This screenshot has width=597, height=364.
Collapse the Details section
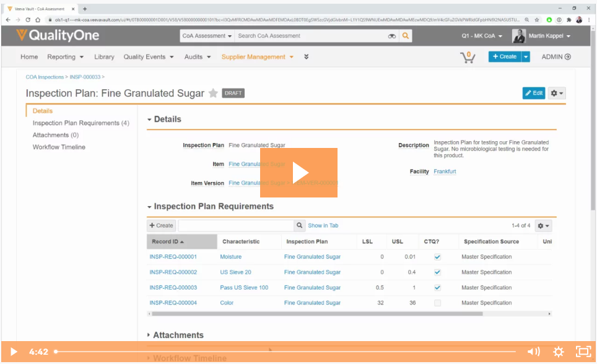click(149, 119)
